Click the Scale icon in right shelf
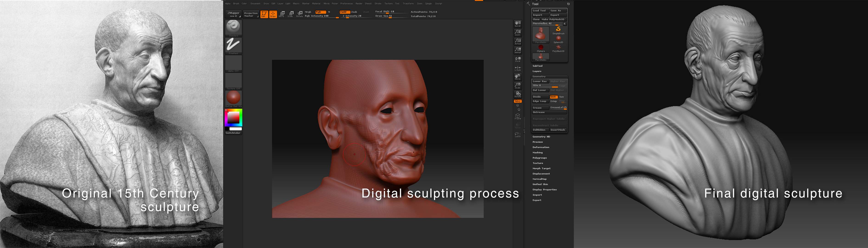 pos(518,85)
